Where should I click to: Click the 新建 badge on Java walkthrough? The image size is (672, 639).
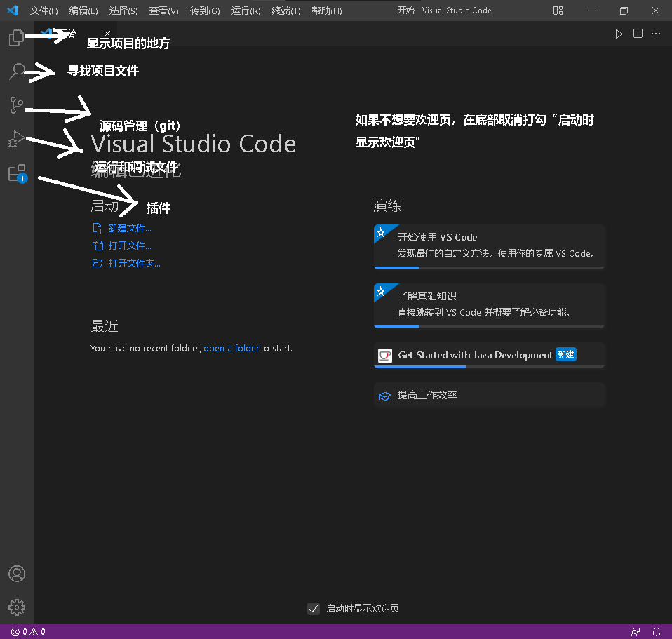[565, 354]
